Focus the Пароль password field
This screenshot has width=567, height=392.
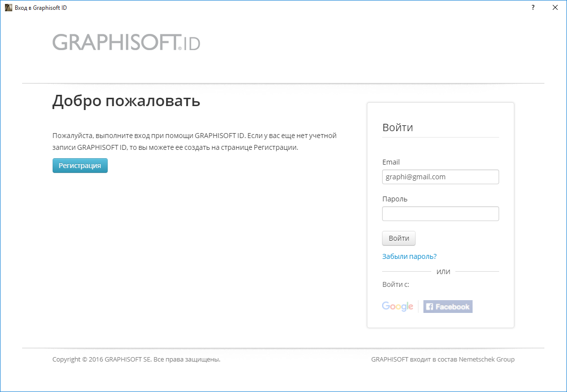(440, 214)
